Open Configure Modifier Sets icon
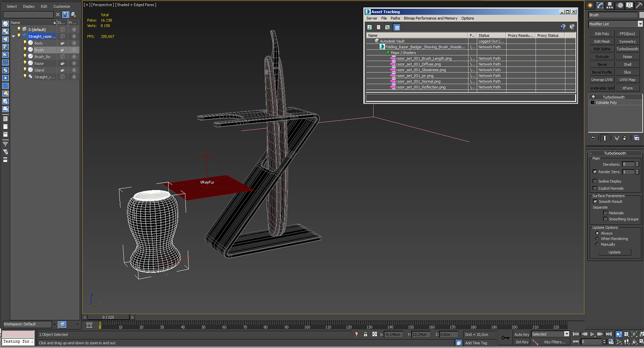Image resolution: width=644 pixels, height=348 pixels. [x=637, y=138]
